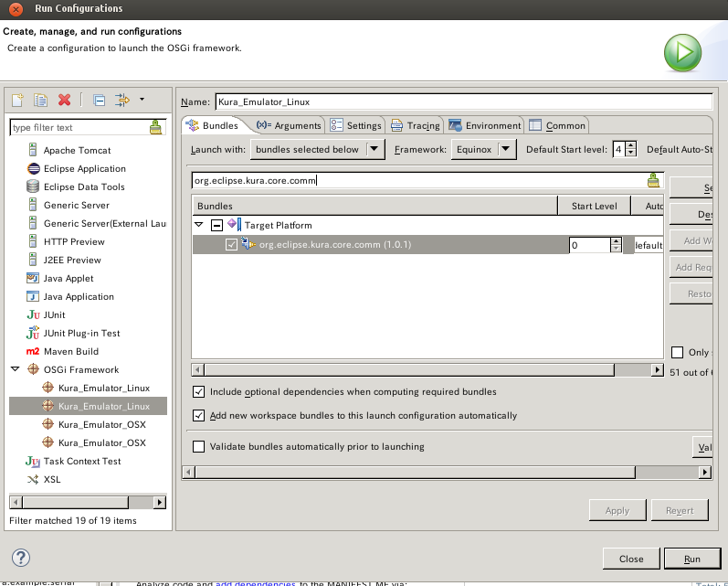Toggle Add new workspace bundles automatically checkbox
Image resolution: width=728 pixels, height=586 pixels.
coord(199,415)
